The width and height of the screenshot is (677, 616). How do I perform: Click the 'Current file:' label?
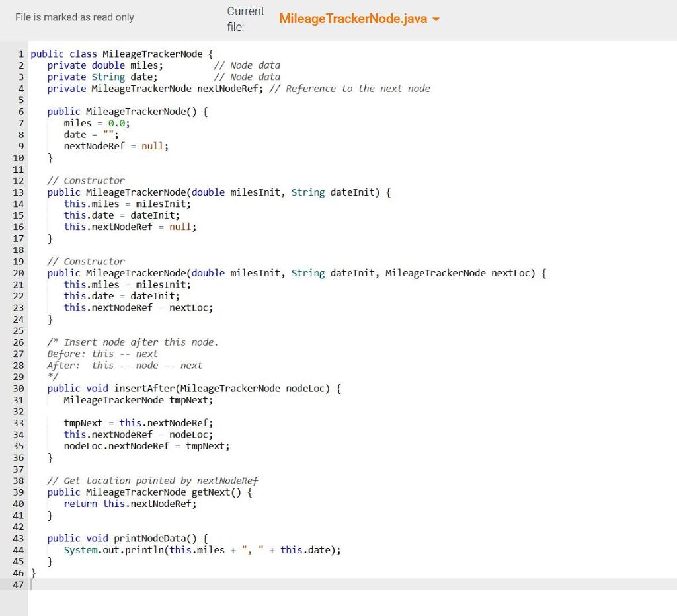pyautogui.click(x=245, y=19)
